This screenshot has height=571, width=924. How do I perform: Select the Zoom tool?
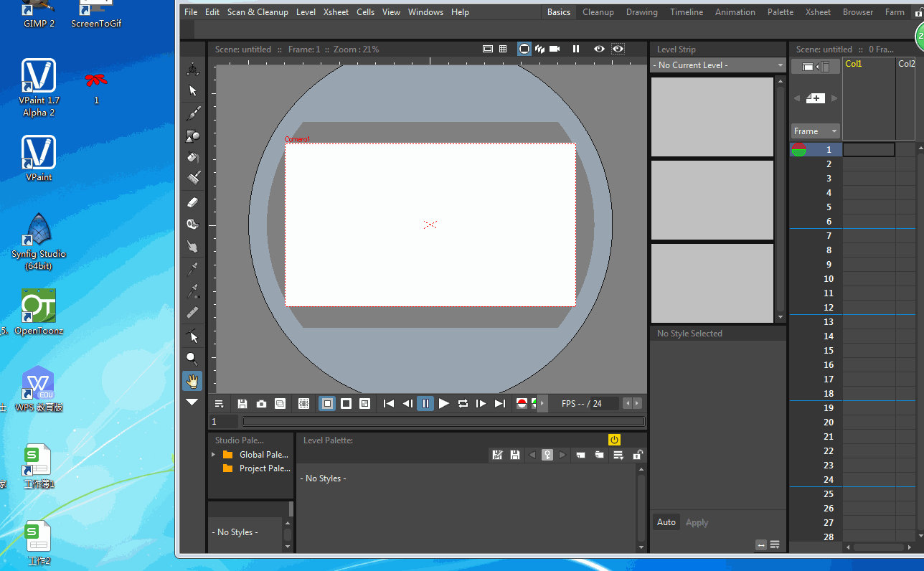tap(192, 359)
